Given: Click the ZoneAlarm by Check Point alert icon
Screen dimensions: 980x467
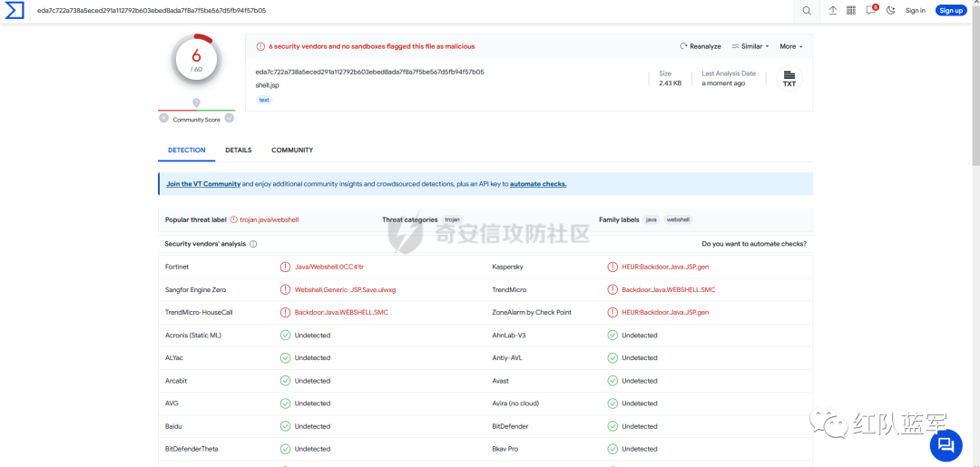Looking at the screenshot, I should point(612,312).
